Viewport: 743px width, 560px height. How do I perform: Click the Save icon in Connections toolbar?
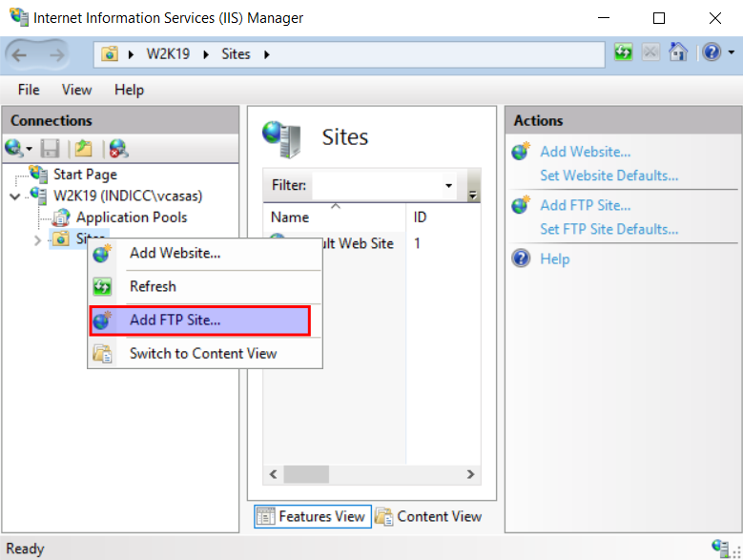pos(52,148)
